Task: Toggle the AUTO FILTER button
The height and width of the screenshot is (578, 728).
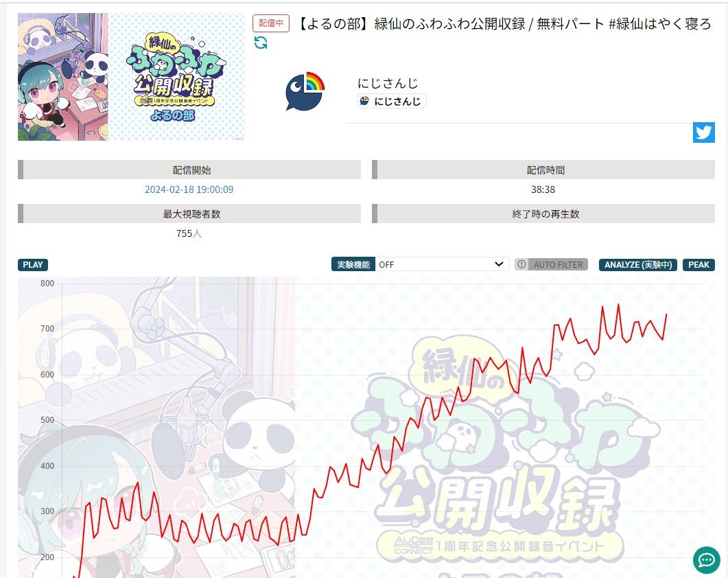Action: pos(551,264)
